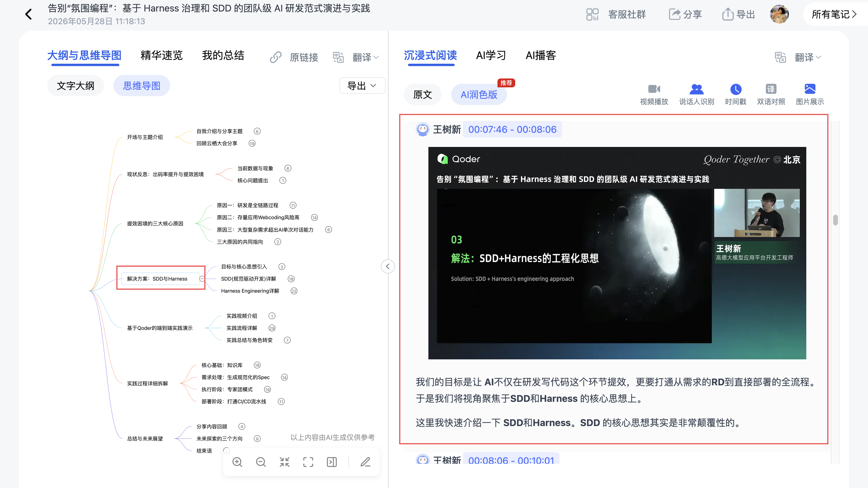868x488 pixels.
Task: Switch to 沉浸式阅读 tab
Action: [430, 55]
